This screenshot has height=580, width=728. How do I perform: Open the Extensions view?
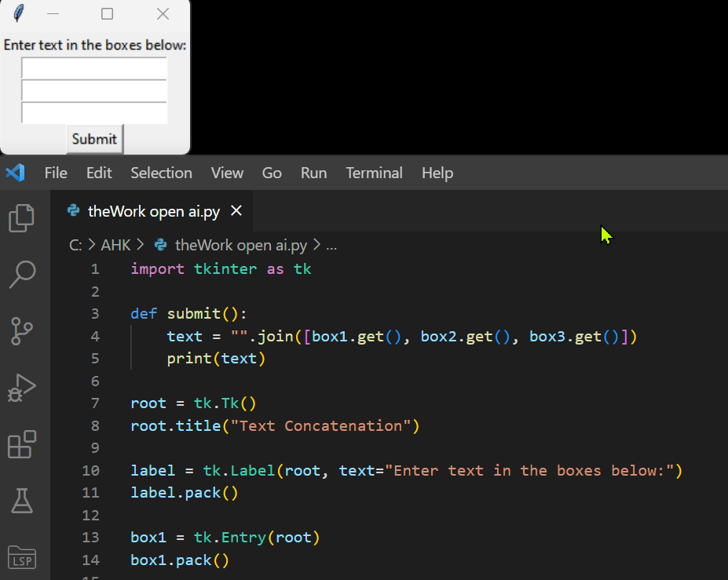point(22,444)
